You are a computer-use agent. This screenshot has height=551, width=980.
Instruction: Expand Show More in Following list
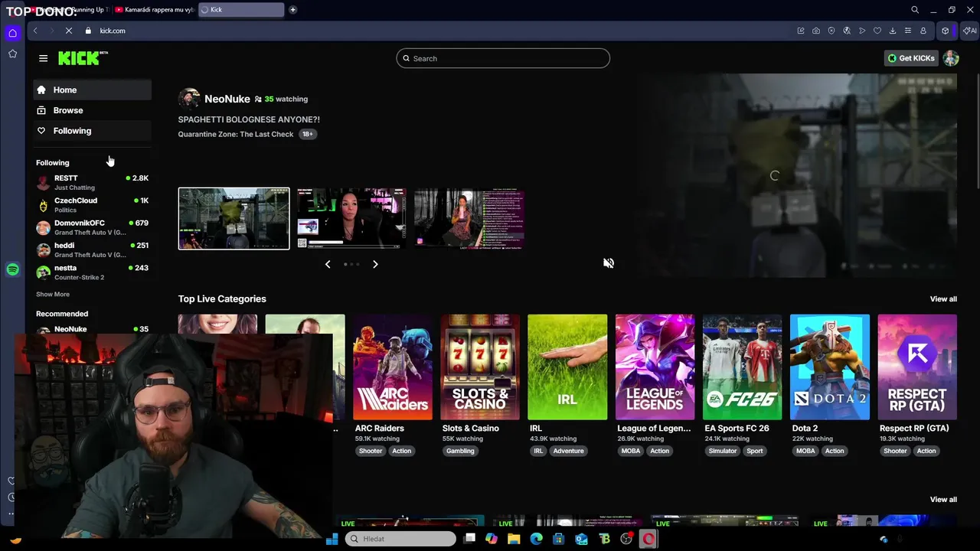click(x=53, y=294)
